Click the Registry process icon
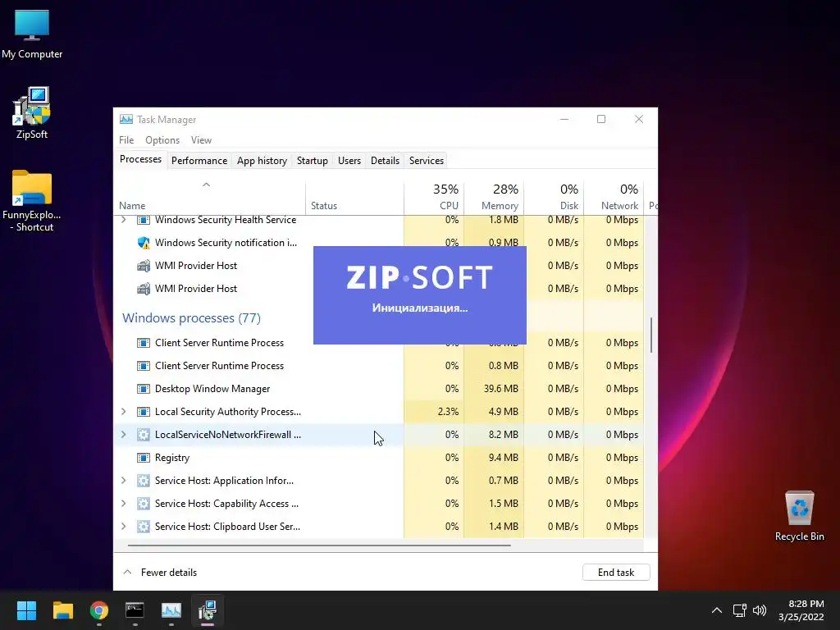This screenshot has width=840, height=630. pos(143,458)
